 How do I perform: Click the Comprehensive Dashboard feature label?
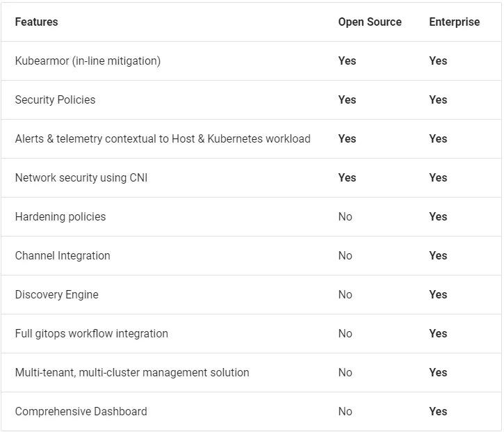pyautogui.click(x=81, y=412)
